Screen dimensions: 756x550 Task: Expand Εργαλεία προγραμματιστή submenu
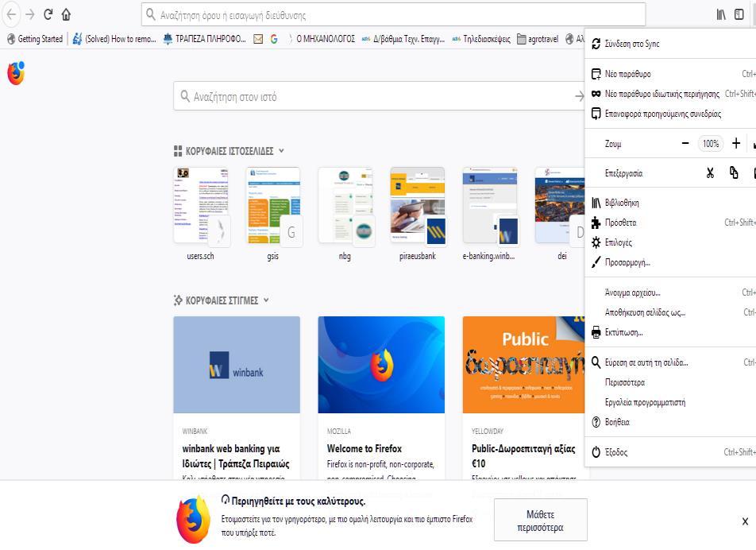click(670, 402)
